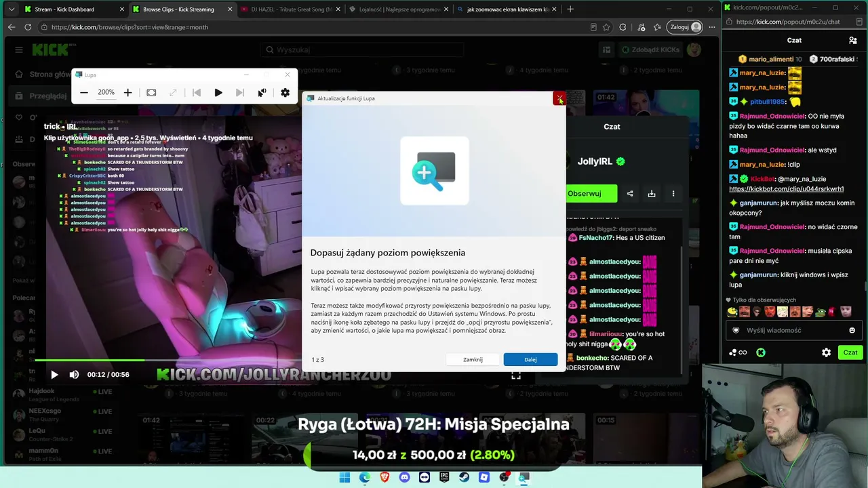
Task: Bookmark this page with star icon
Action: point(606,27)
